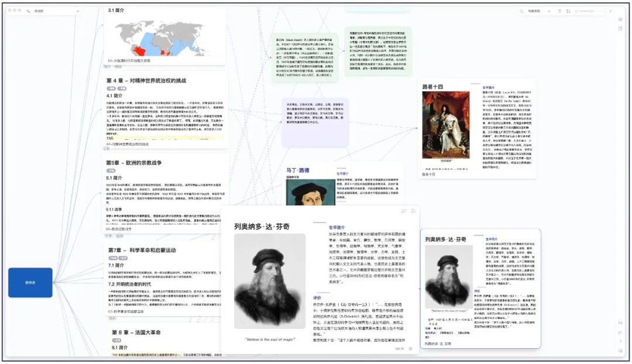Open the '第7章 – 科学革命和启蒙运动' card title
This screenshot has height=364, width=632.
(142, 250)
